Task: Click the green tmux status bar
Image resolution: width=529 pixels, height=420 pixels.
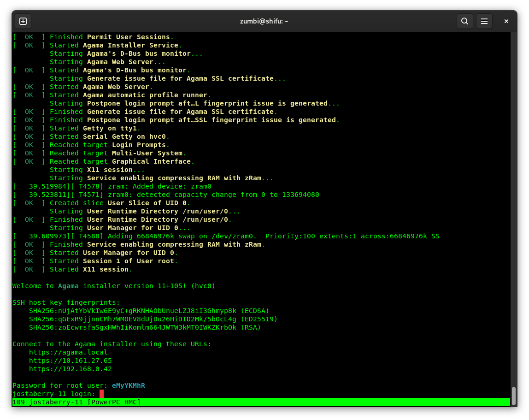Action: point(261,402)
